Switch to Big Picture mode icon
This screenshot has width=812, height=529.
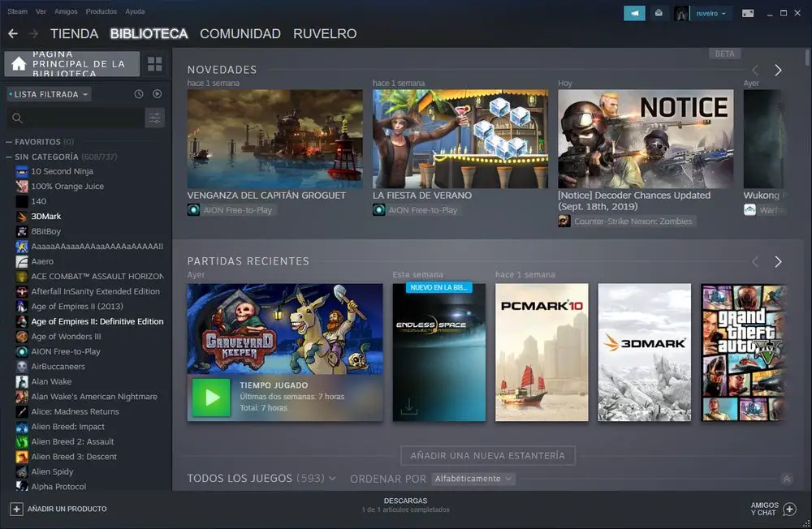748,14
